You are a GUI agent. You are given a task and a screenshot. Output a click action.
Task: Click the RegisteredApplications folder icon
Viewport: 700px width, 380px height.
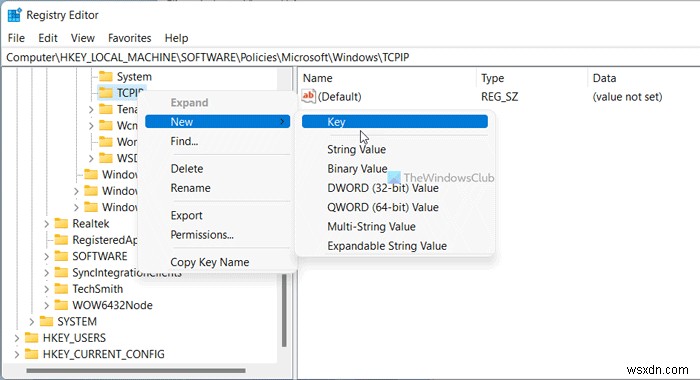click(x=61, y=240)
